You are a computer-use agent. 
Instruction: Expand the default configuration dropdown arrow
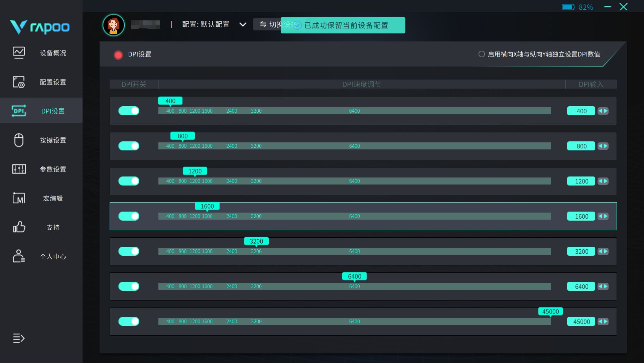click(243, 24)
